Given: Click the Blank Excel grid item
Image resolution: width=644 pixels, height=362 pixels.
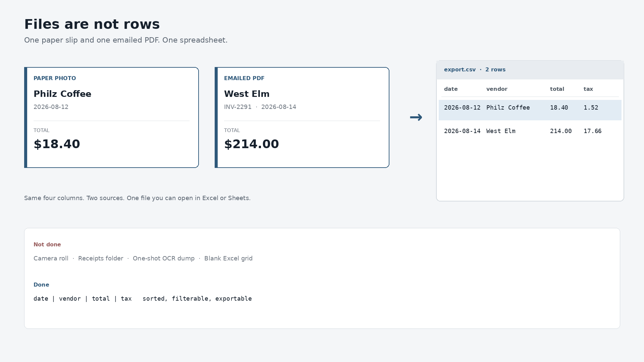Looking at the screenshot, I should click(x=228, y=258).
